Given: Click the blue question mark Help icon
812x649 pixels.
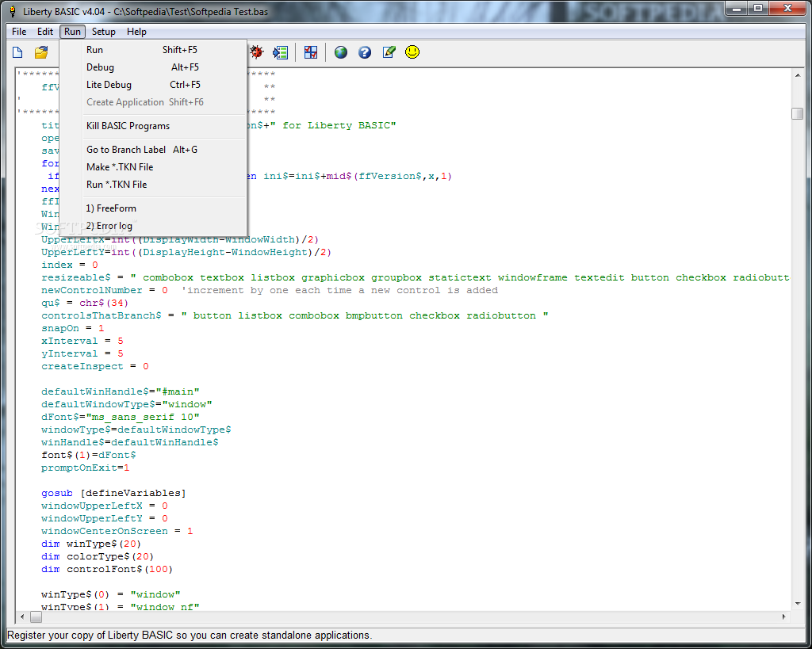Looking at the screenshot, I should (x=365, y=52).
